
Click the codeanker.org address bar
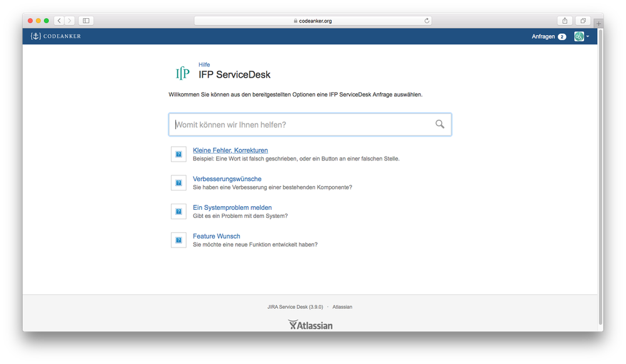[x=313, y=21]
